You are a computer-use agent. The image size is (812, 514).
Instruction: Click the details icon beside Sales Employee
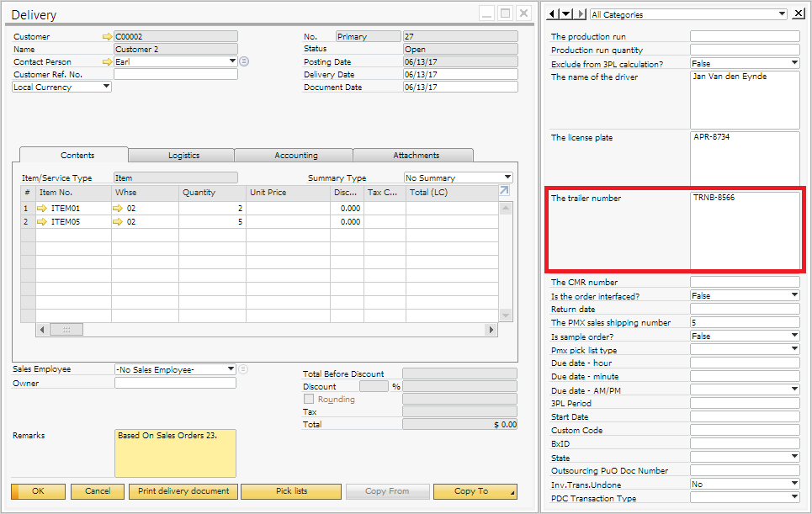243,369
